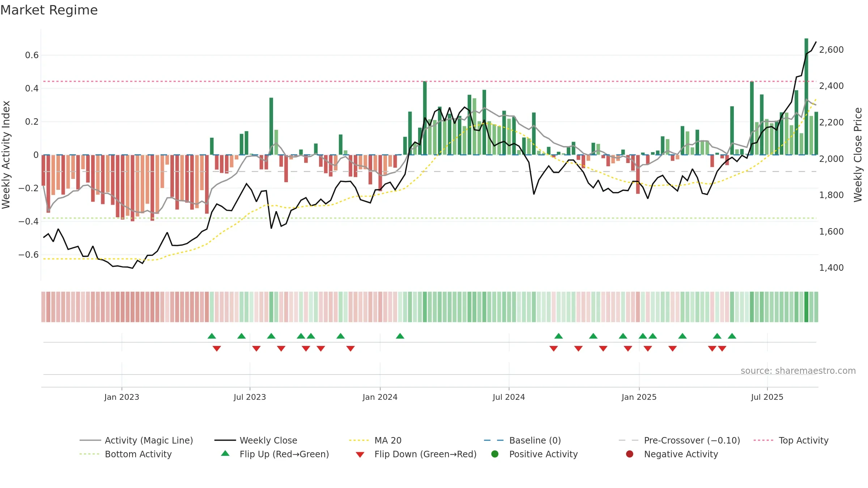Toggle the Bottom Activity legend entry

125,454
